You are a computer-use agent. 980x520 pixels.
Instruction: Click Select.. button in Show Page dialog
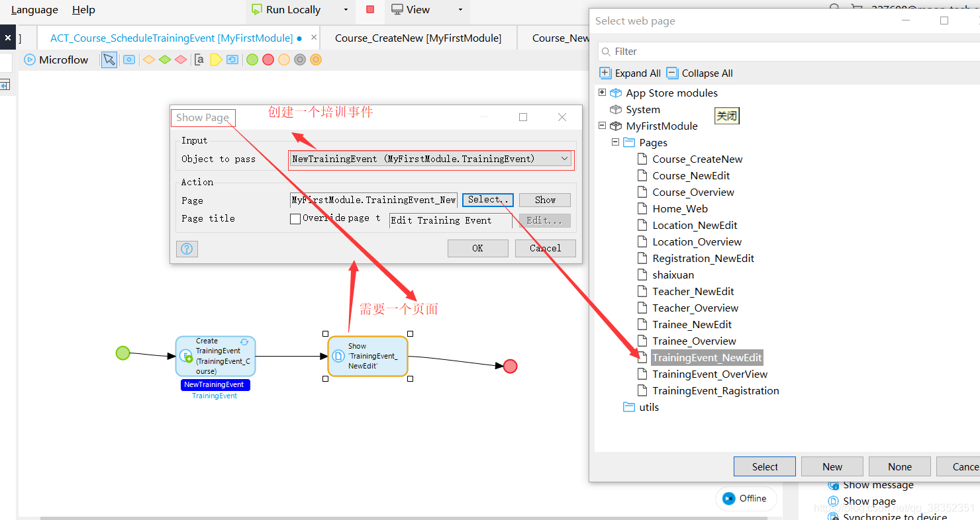point(488,200)
